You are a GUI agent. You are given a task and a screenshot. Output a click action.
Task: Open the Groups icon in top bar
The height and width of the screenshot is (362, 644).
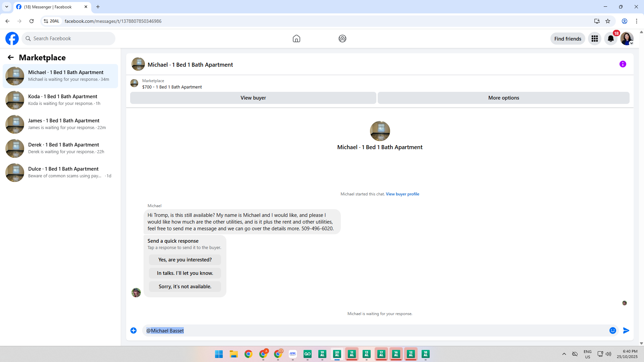point(342,39)
